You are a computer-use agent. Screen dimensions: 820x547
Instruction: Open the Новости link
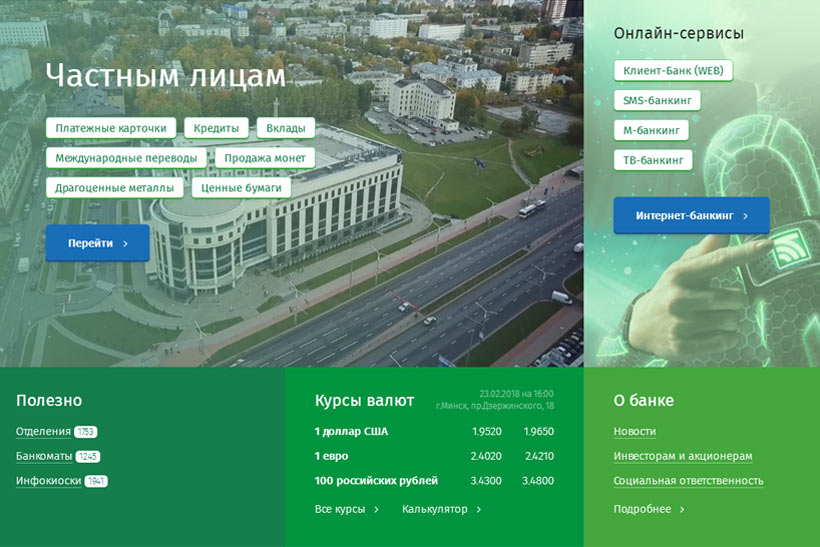(x=634, y=431)
